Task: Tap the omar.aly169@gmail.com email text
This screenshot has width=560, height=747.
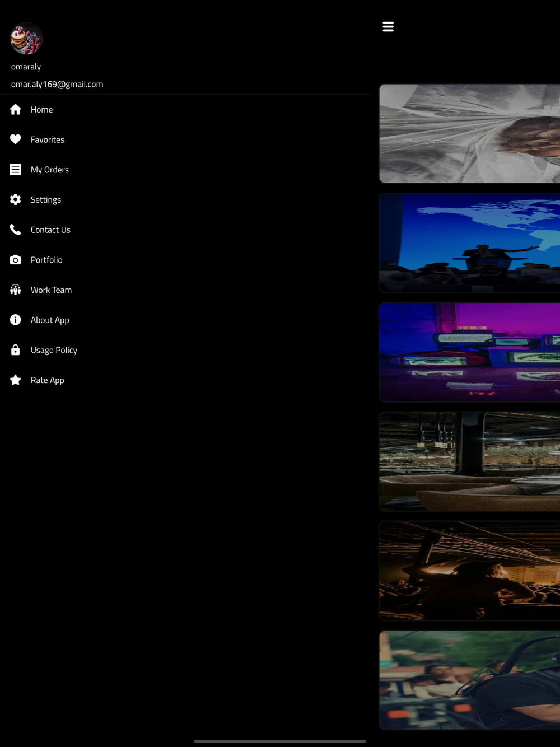Action: (57, 84)
